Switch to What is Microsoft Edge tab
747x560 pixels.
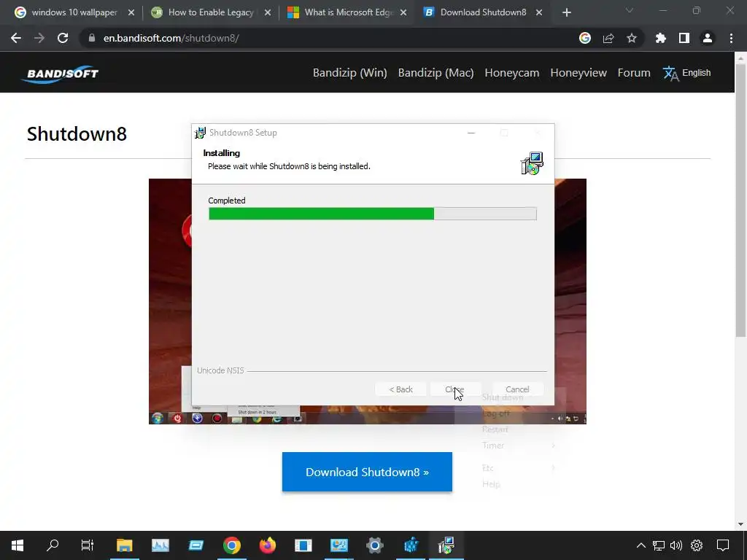[347, 12]
